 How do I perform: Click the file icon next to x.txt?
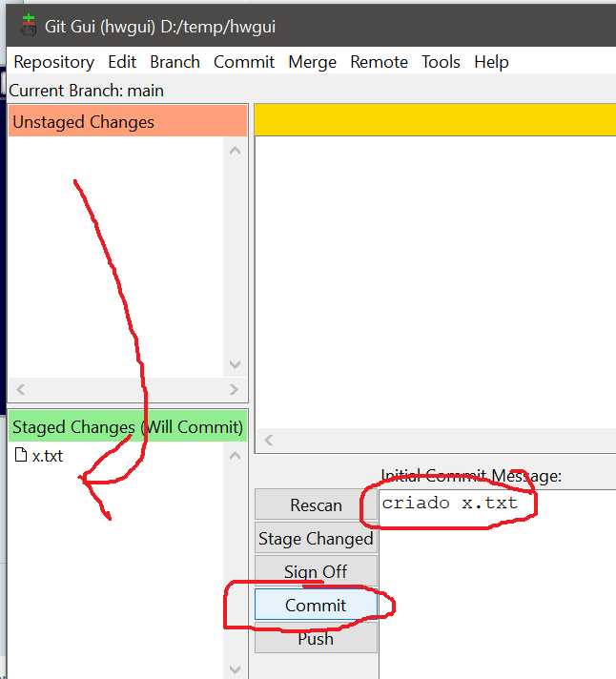pos(21,455)
